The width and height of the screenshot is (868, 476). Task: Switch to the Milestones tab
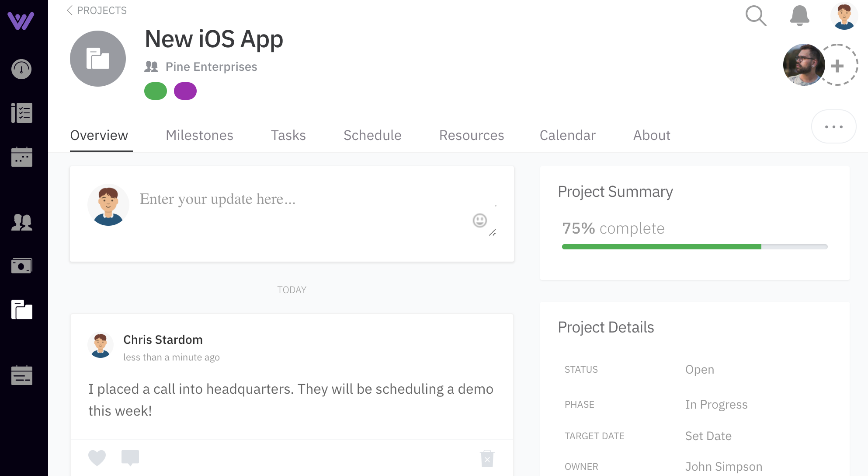(x=199, y=136)
